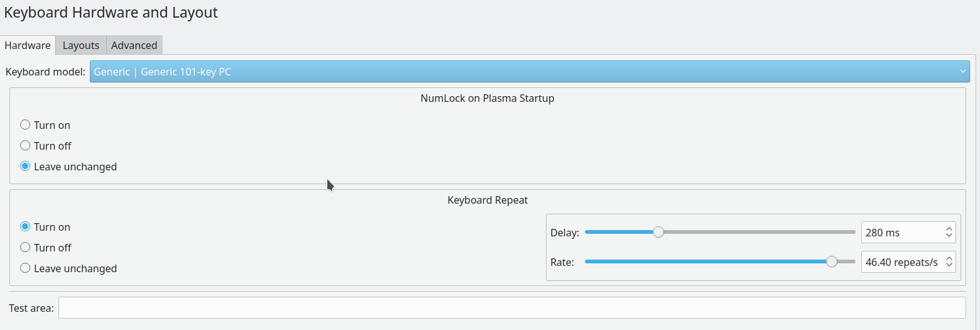Choose NumLock Leave unchanged option
The image size is (980, 330).
click(x=26, y=167)
